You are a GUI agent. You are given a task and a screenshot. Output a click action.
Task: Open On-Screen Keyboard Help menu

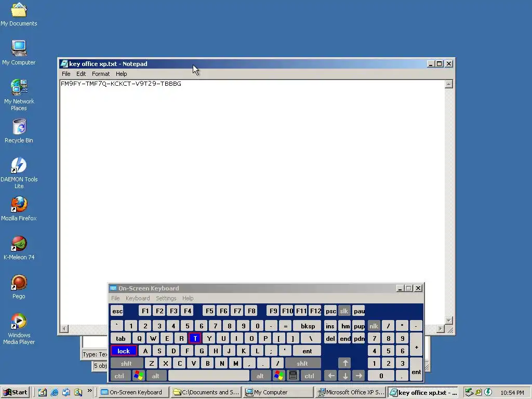click(x=188, y=298)
